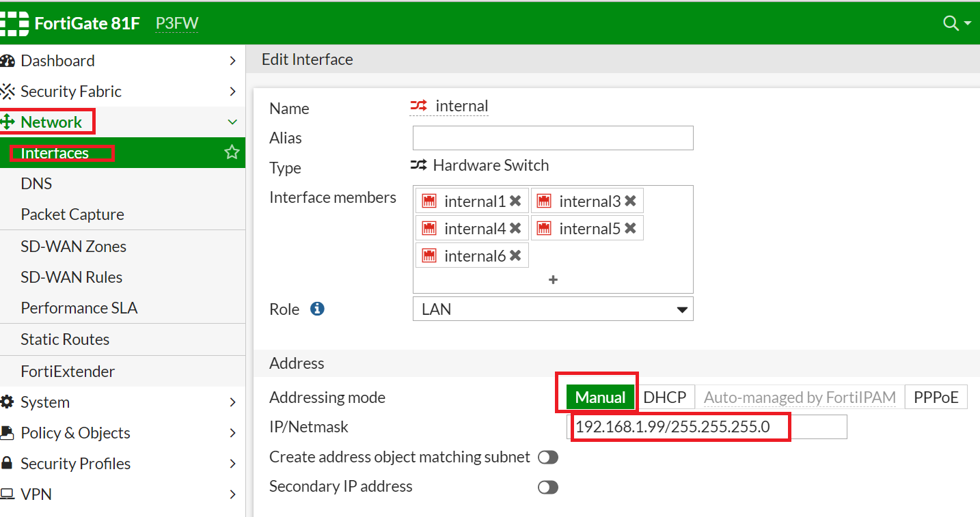Remove internal4 from interface members
980x517 pixels.
click(x=515, y=228)
